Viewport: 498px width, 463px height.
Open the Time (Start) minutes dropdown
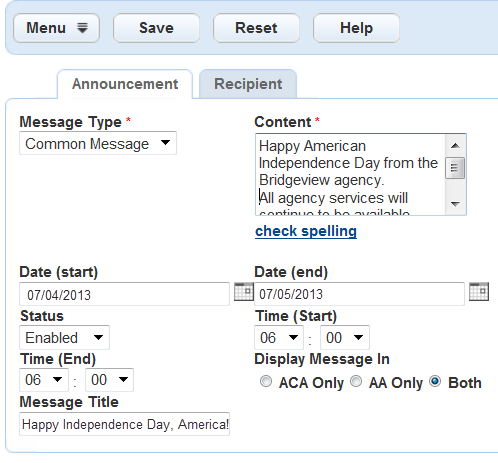click(x=345, y=338)
